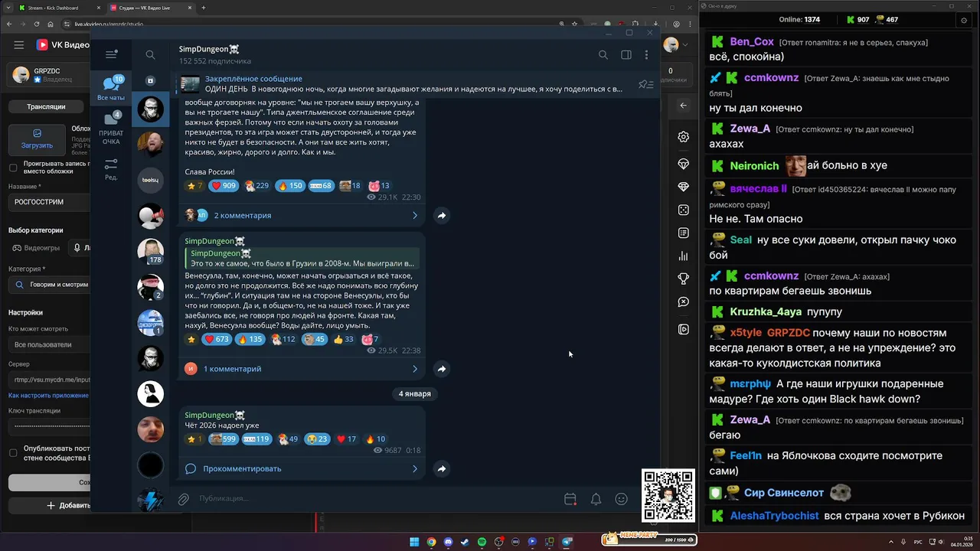The image size is (980, 551).
Task: Open Discord in Windows taskbar
Action: [448, 542]
